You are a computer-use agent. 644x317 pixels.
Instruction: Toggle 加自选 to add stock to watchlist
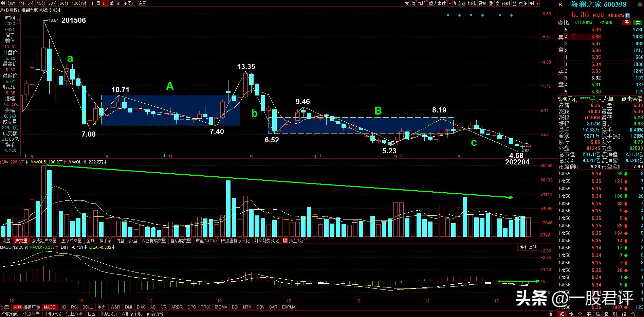tap(460, 3)
